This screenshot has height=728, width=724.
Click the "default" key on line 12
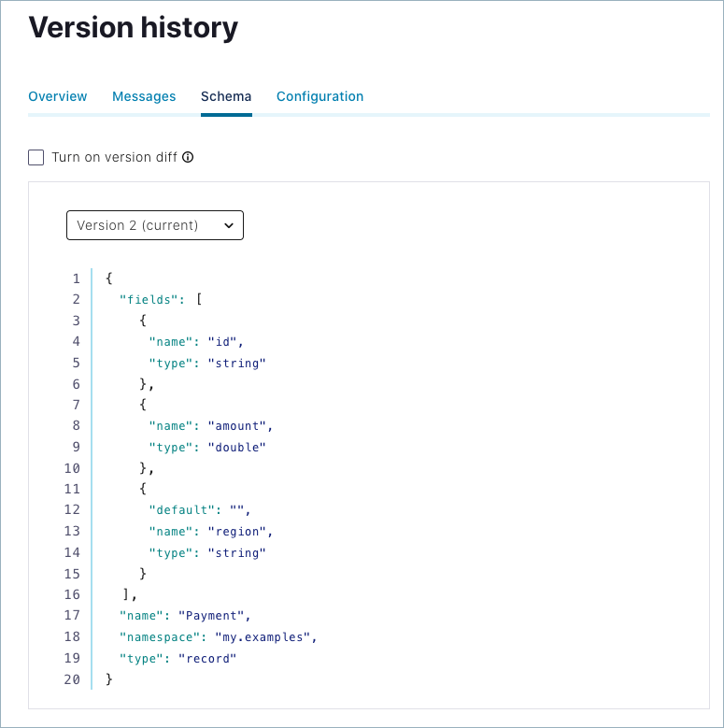point(182,510)
